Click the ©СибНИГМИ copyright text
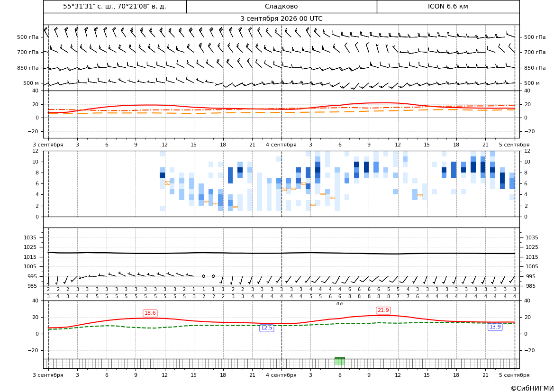Screen dimensions: 554x392 (532, 389)
